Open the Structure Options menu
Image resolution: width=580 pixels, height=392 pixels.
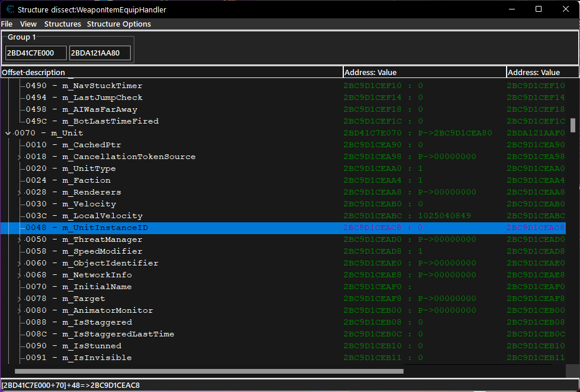[x=118, y=24]
